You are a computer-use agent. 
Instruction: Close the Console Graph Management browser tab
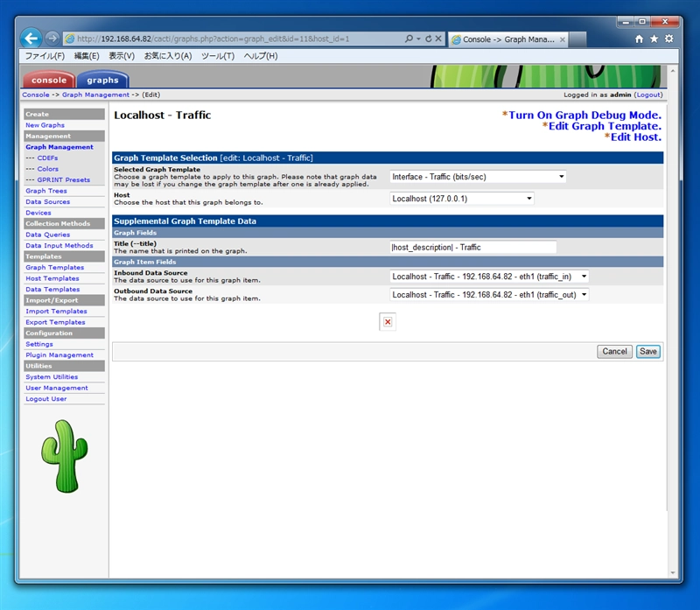[563, 39]
